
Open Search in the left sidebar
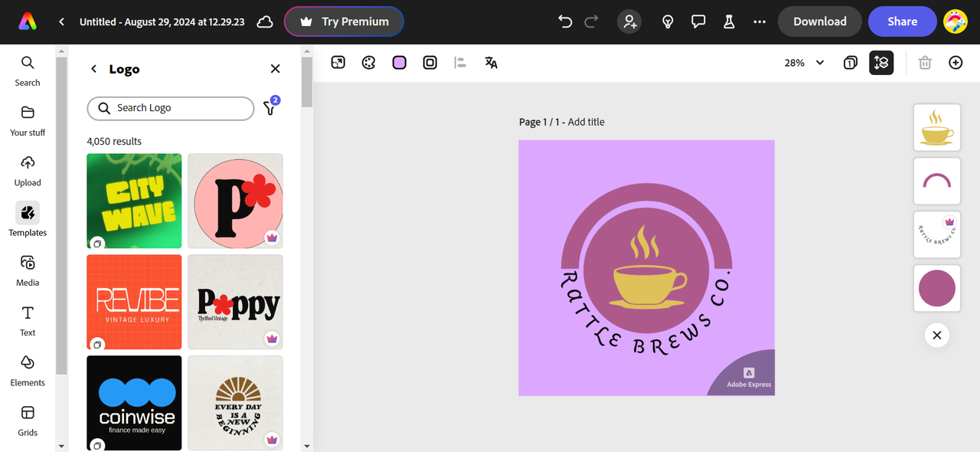(x=28, y=70)
